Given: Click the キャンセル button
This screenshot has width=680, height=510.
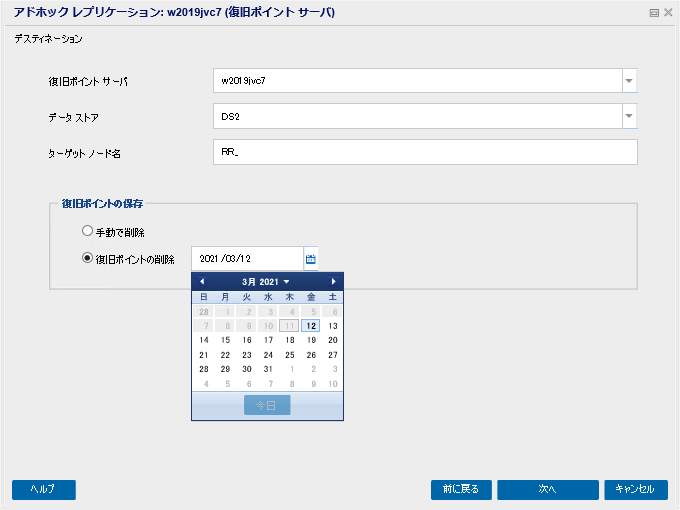Looking at the screenshot, I should click(x=636, y=490).
